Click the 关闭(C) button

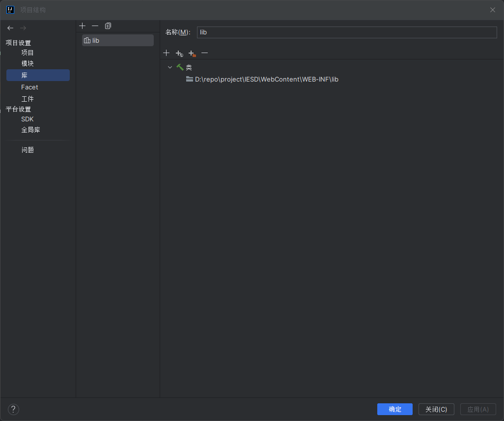click(436, 409)
